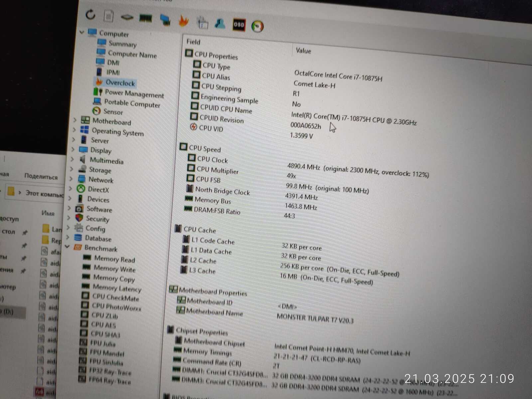Click the shield icon beside Security
532x399 pixels.
point(79,217)
